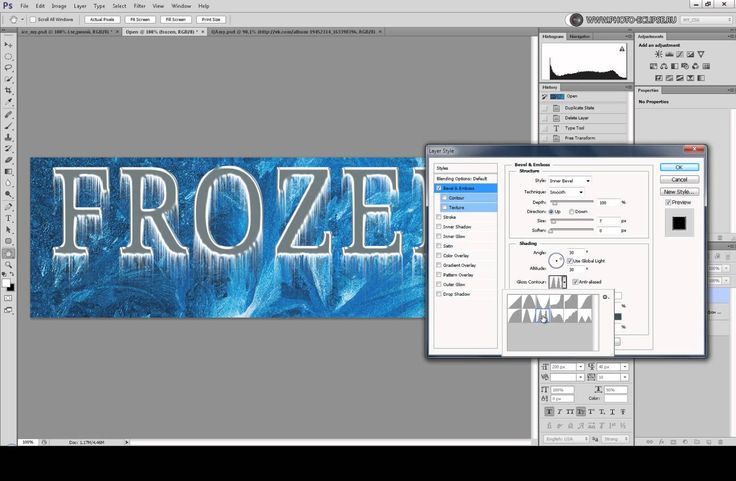The image size is (736, 481).
Task: Click OK in Layer Style dialog
Action: tap(679, 167)
